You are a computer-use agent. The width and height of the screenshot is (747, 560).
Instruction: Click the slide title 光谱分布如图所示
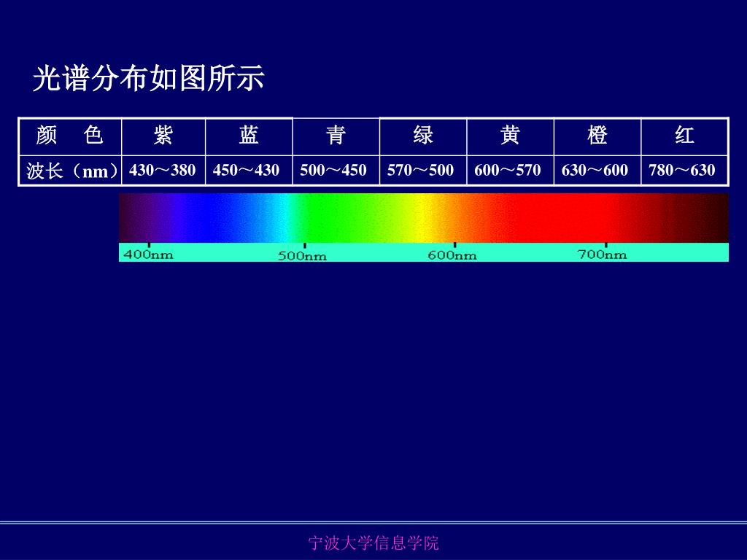148,78
